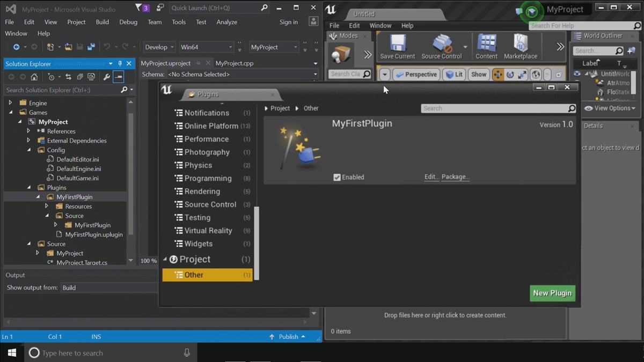644x362 pixels.
Task: Enable the MyFirstPlugin Enabled checkbox
Action: [337, 177]
